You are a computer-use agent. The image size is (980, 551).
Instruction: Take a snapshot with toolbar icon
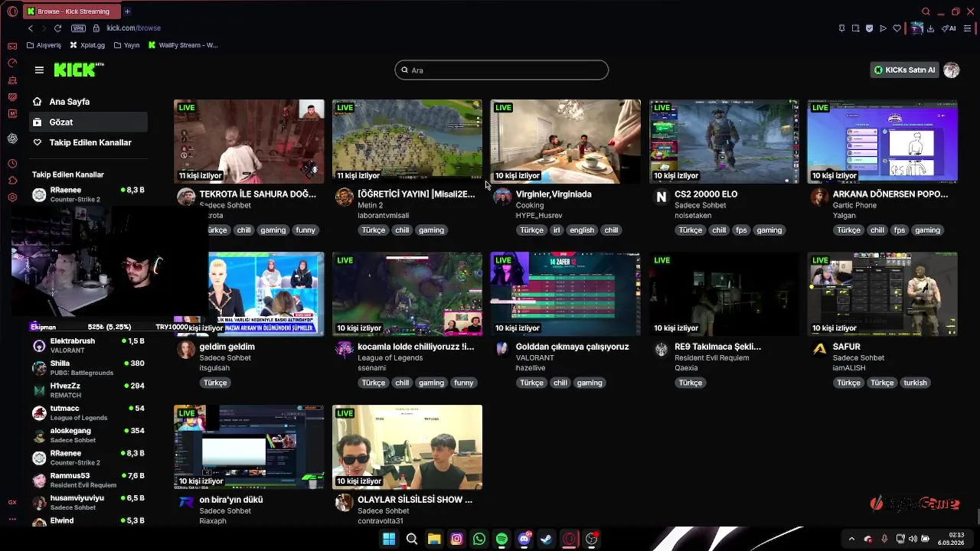(x=855, y=28)
